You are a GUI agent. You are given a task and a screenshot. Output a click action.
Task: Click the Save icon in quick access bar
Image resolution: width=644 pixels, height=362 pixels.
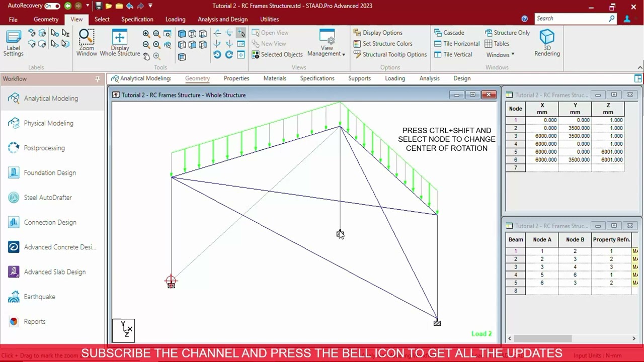click(x=99, y=6)
